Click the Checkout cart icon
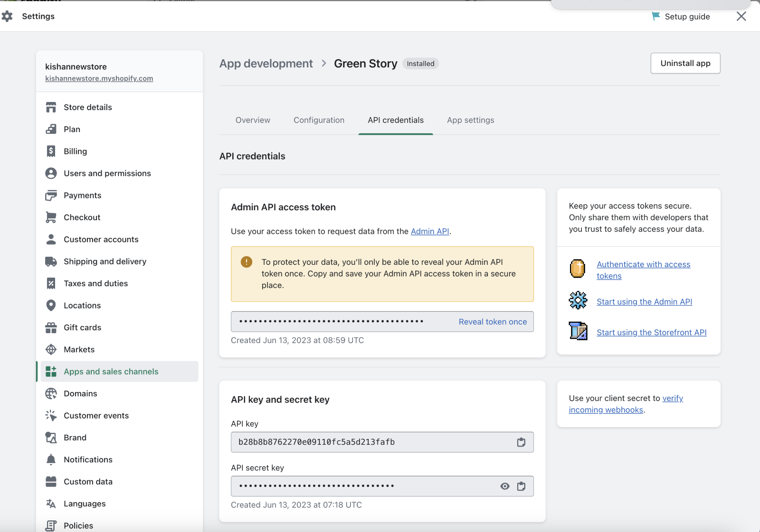Screen dimensions: 760x532 tap(51, 217)
